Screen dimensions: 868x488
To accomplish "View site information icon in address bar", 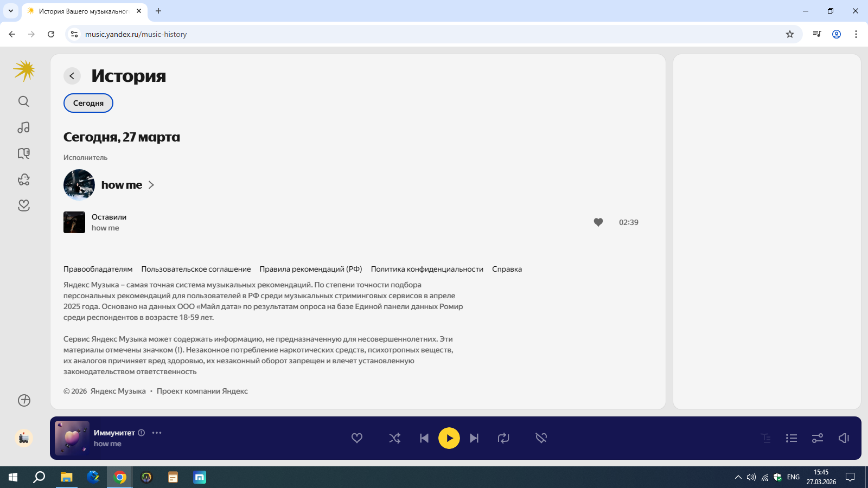I will (74, 34).
